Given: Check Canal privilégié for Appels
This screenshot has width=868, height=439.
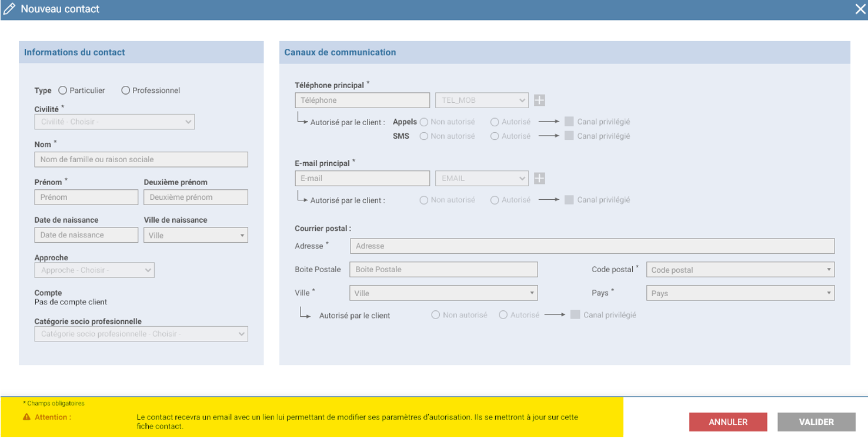Looking at the screenshot, I should (x=569, y=122).
